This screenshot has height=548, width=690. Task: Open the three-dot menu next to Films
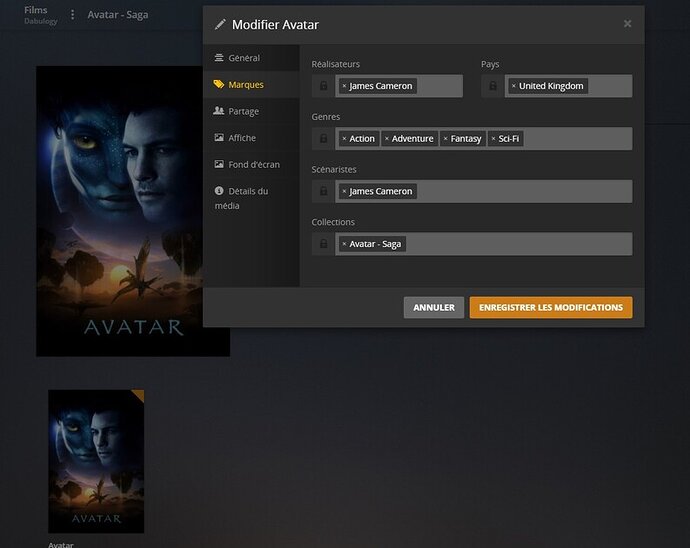tap(73, 15)
